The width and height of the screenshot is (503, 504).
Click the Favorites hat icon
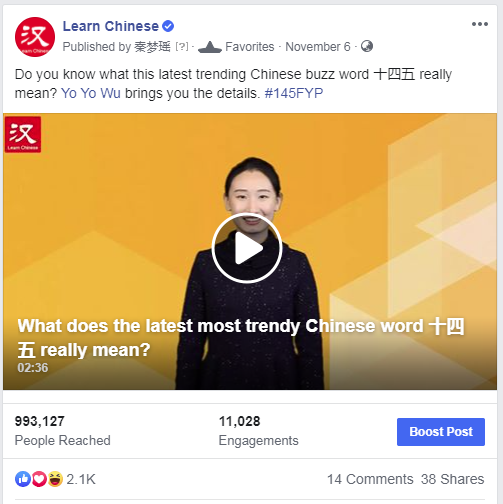click(x=210, y=47)
